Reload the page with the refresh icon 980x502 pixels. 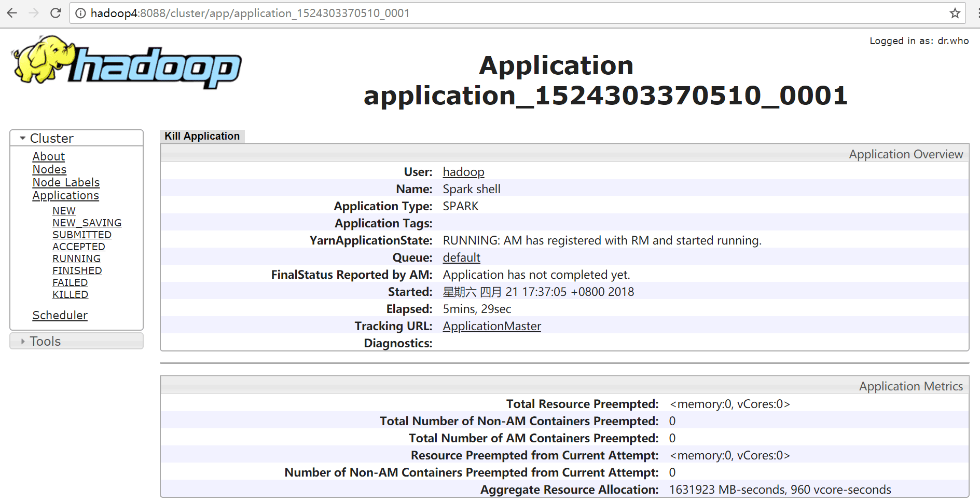(x=56, y=13)
